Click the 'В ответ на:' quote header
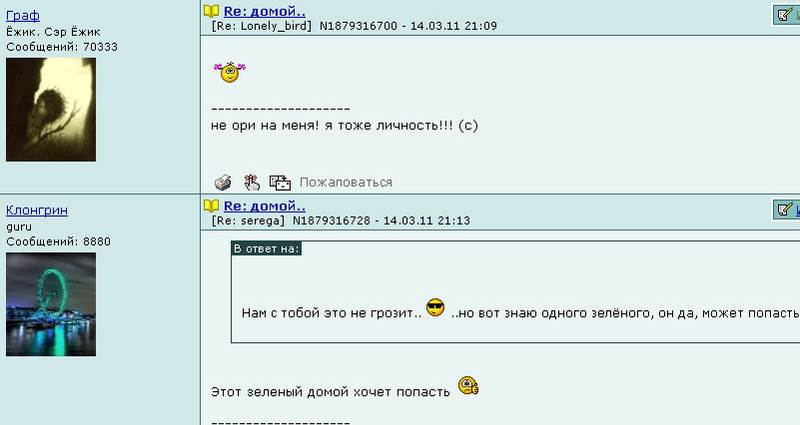800x425 pixels. pos(266,248)
